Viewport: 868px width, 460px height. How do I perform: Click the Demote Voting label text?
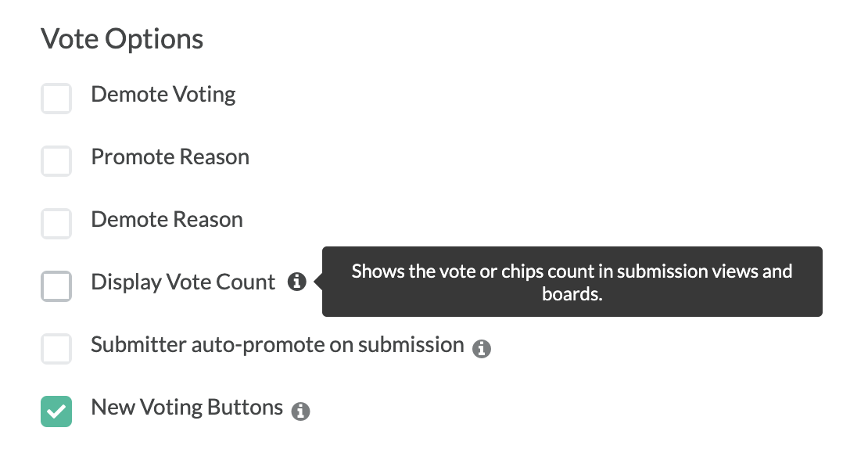pos(163,95)
